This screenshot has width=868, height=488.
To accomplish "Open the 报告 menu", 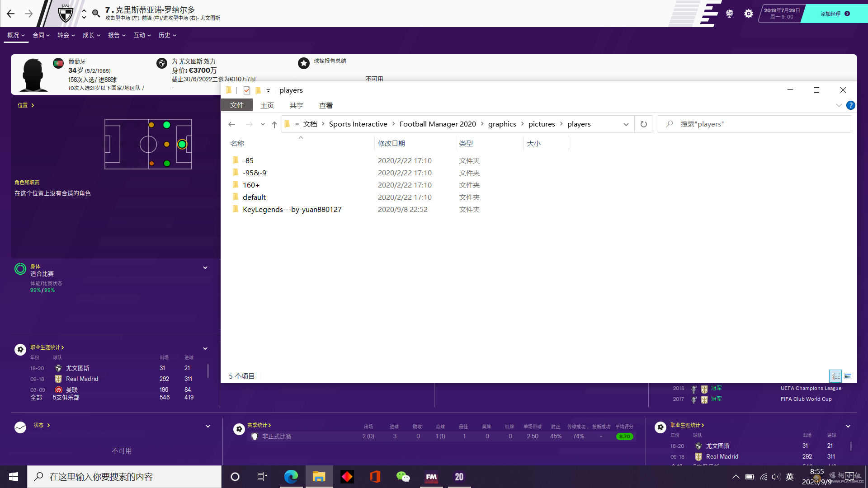I will 117,35.
